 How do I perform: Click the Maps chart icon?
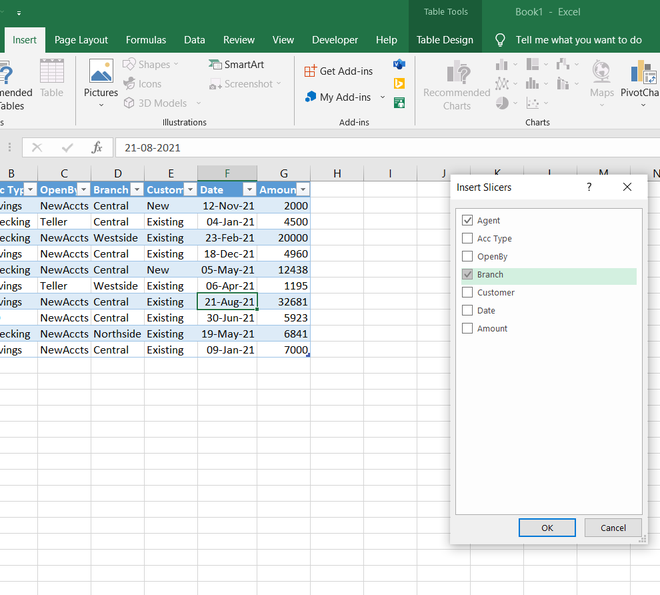pyautogui.click(x=601, y=72)
